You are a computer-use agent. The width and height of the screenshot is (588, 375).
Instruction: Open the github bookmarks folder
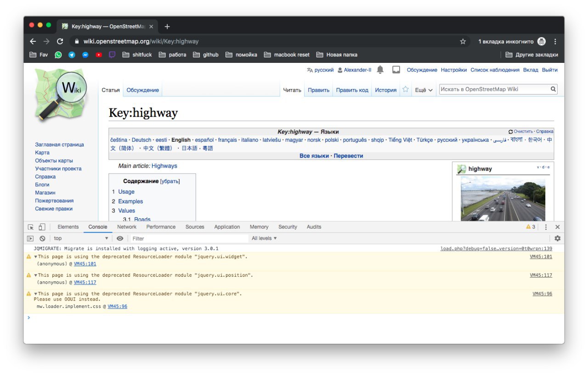[x=206, y=55]
